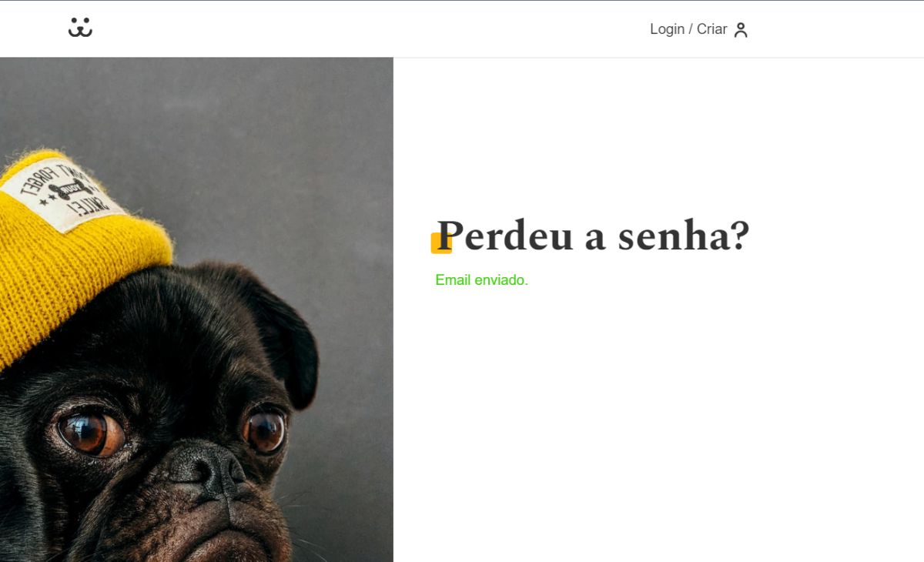Open the Login / Criar link
924x562 pixels.
pos(699,29)
